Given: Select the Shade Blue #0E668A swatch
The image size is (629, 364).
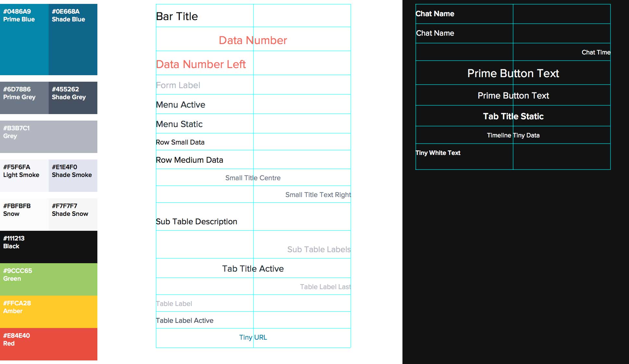Looking at the screenshot, I should [x=73, y=40].
